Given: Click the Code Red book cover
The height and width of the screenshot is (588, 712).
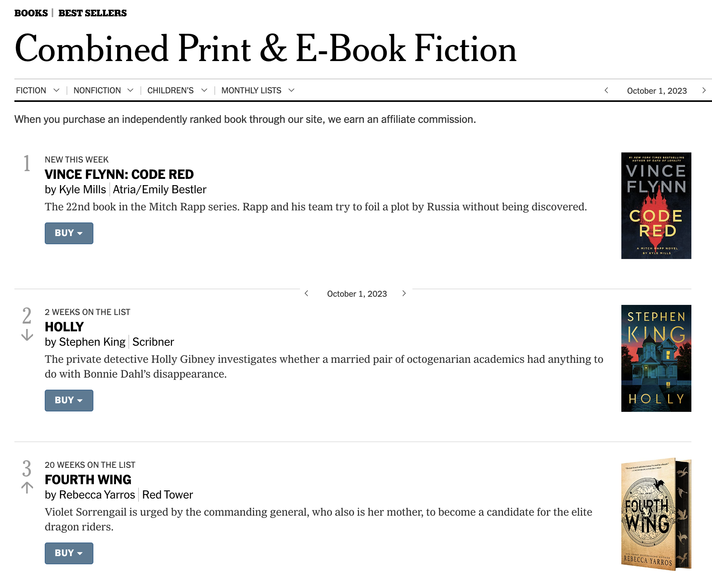Looking at the screenshot, I should pos(656,206).
